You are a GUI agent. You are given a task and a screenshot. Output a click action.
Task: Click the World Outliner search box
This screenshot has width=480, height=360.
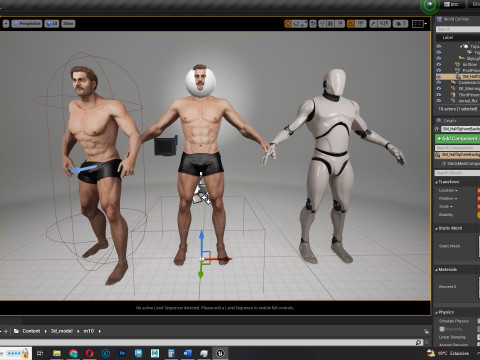coord(458,29)
